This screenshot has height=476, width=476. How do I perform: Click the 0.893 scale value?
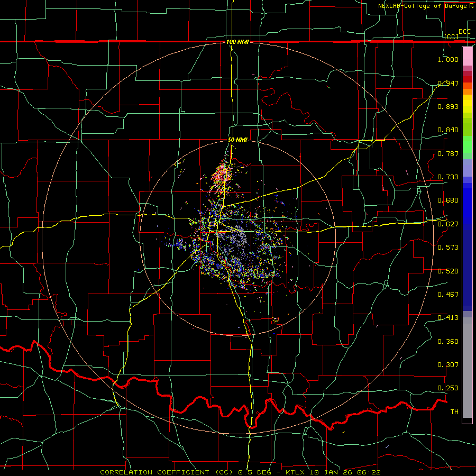pos(448,106)
